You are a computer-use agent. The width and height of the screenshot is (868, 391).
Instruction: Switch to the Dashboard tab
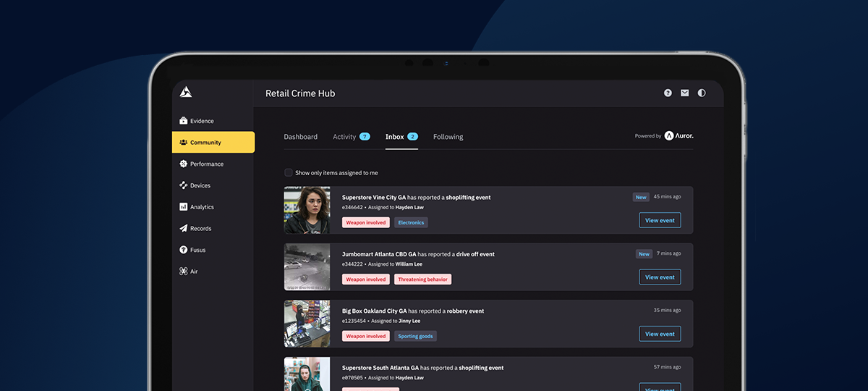click(x=300, y=137)
